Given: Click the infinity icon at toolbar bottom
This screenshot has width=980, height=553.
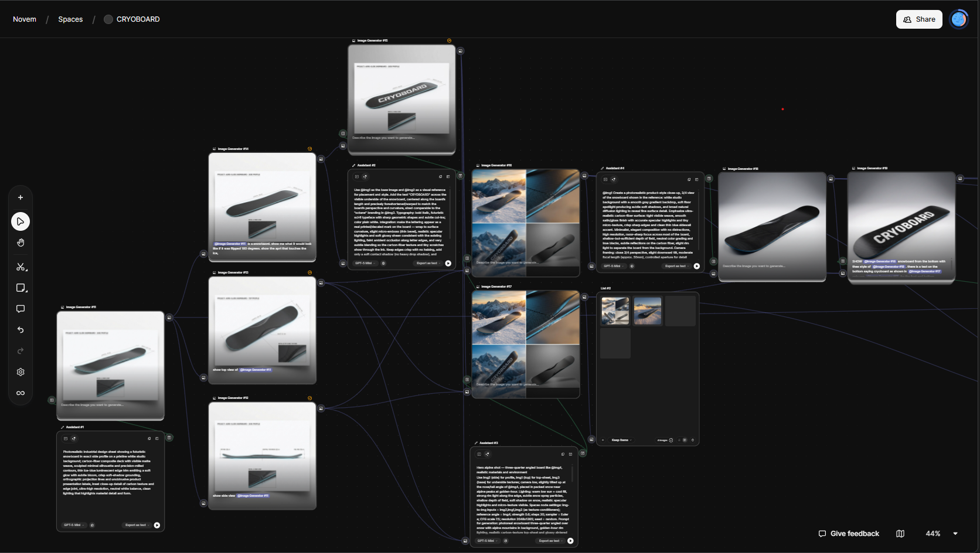Looking at the screenshot, I should pyautogui.click(x=21, y=393).
